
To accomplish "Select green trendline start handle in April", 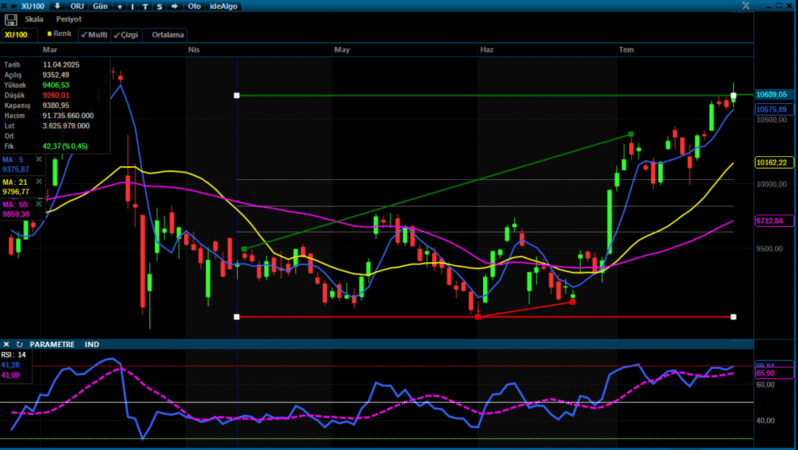I will click(244, 249).
